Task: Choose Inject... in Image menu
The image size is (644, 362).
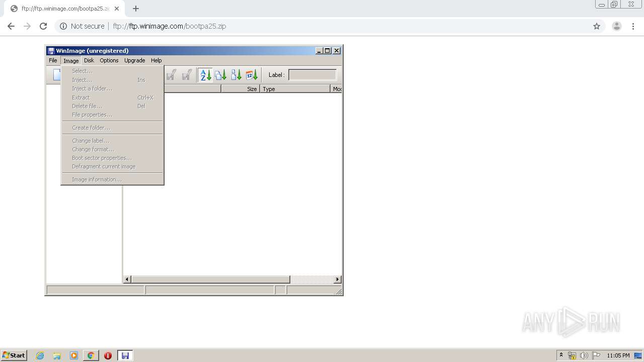Action: (112, 80)
